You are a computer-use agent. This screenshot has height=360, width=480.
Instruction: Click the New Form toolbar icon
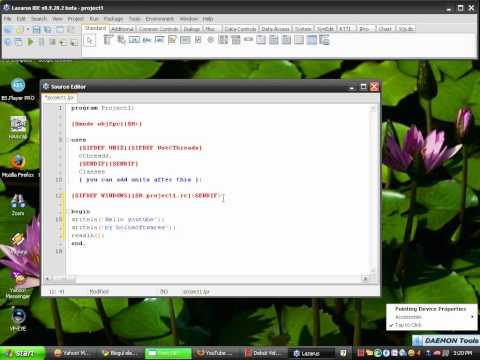click(x=60, y=30)
